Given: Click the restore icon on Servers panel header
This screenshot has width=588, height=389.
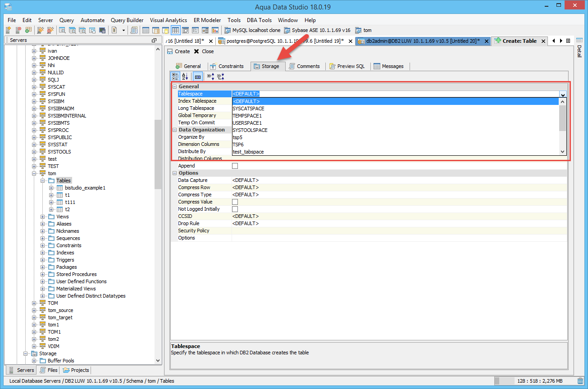Looking at the screenshot, I should pos(154,41).
